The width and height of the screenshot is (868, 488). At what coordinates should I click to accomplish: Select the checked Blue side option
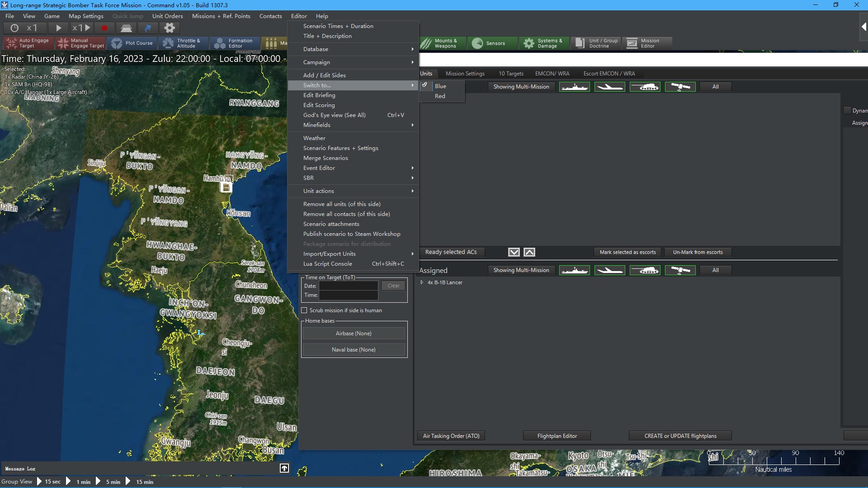point(440,86)
